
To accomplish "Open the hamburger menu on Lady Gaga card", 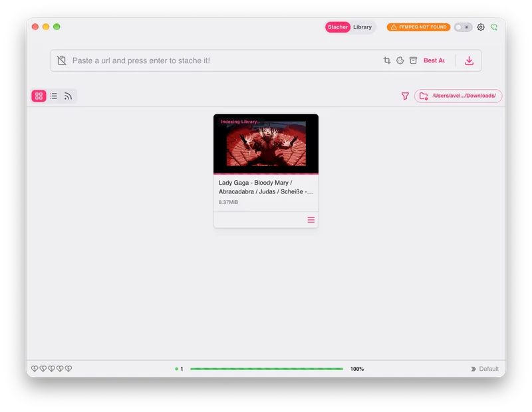I will (311, 220).
